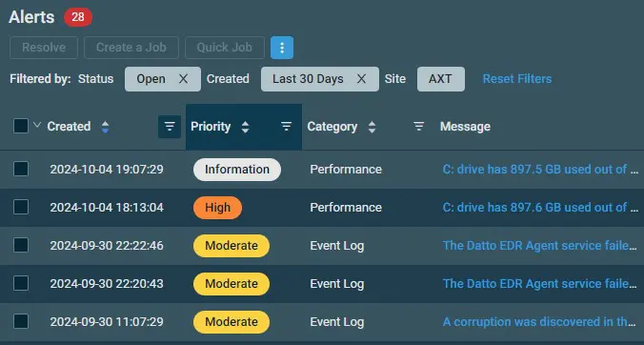Click the Priority column header label
Viewport: 644px width, 345px height.
(211, 127)
